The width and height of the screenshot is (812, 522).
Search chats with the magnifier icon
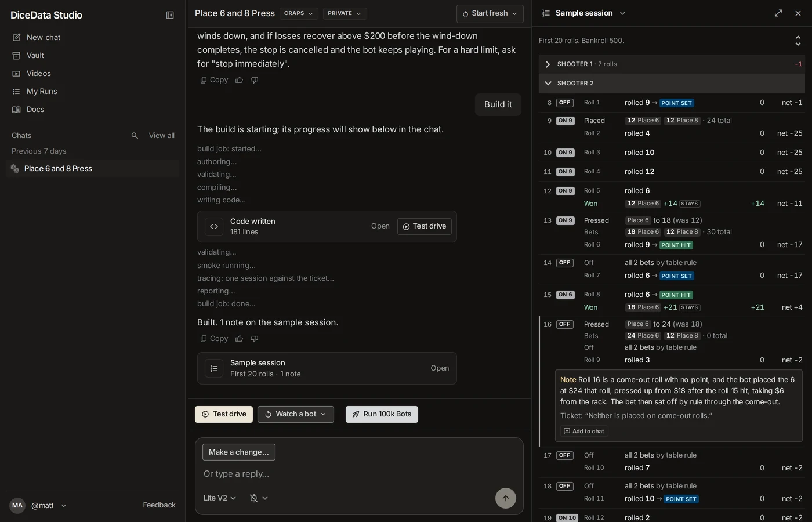(135, 135)
